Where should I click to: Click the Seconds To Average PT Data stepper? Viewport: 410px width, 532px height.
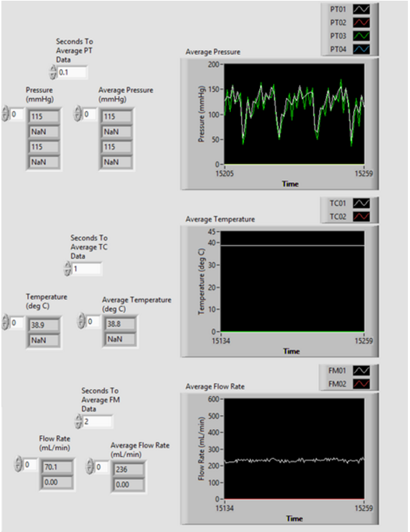click(x=53, y=72)
